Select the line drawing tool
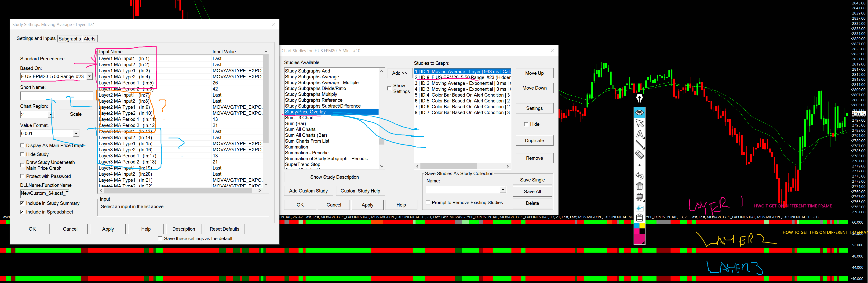 point(639,144)
